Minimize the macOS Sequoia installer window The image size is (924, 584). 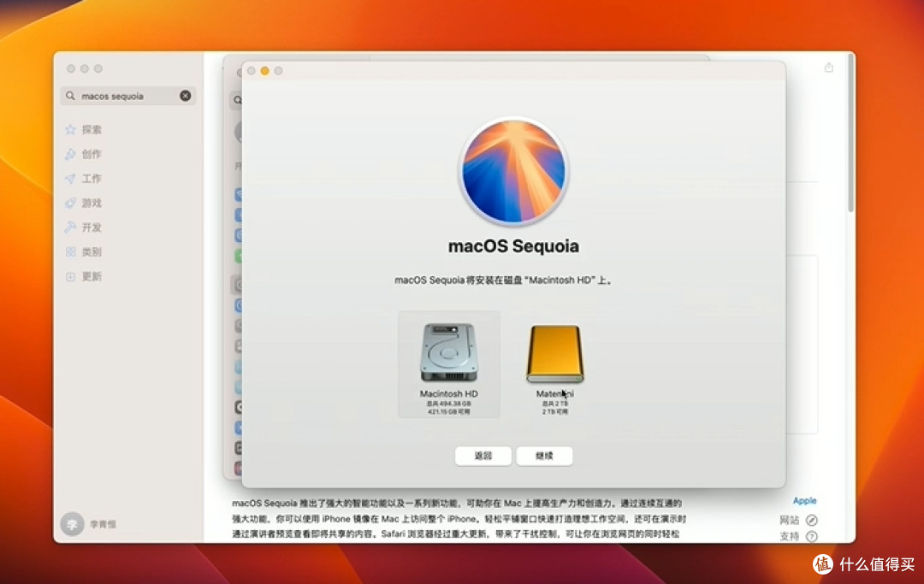(264, 71)
